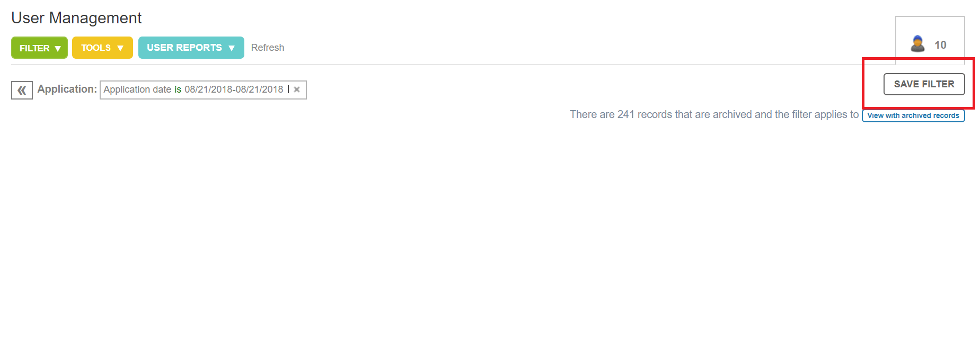Click the white arrow on USER REPORTS button
980x343 pixels.
[x=232, y=48]
